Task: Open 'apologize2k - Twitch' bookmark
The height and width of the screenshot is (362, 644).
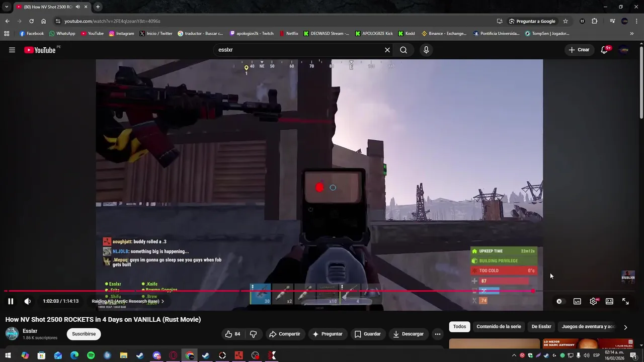Action: pos(252,34)
